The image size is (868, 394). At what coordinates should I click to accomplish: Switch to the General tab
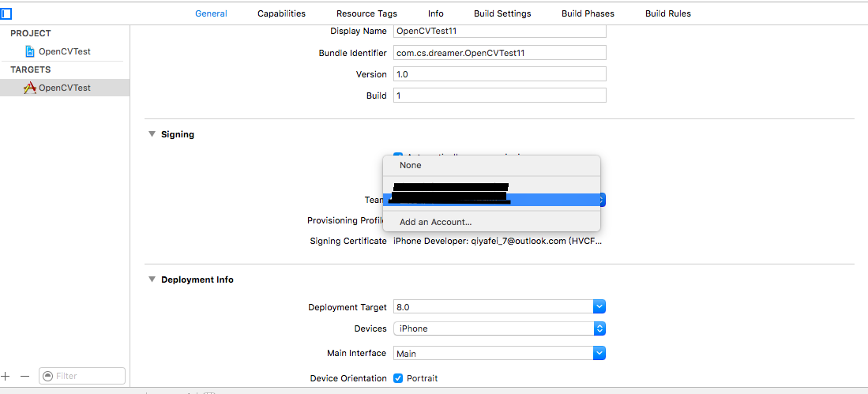click(211, 13)
